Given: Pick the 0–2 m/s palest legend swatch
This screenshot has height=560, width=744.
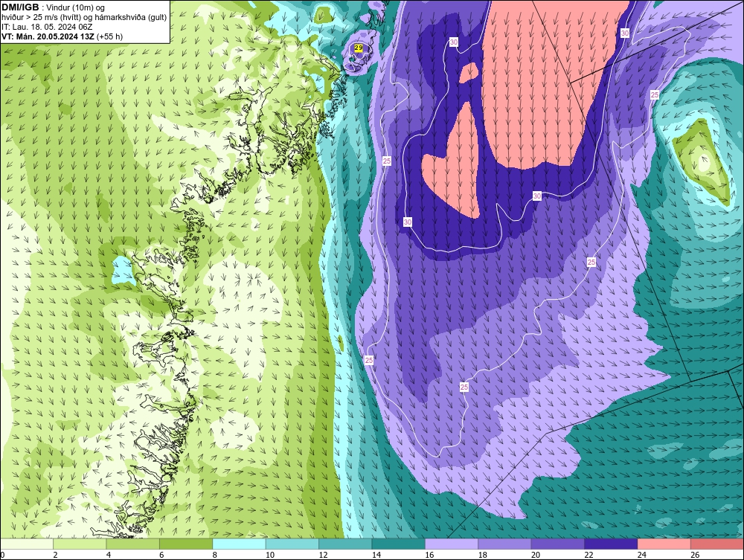Looking at the screenshot, I should [x=27, y=544].
